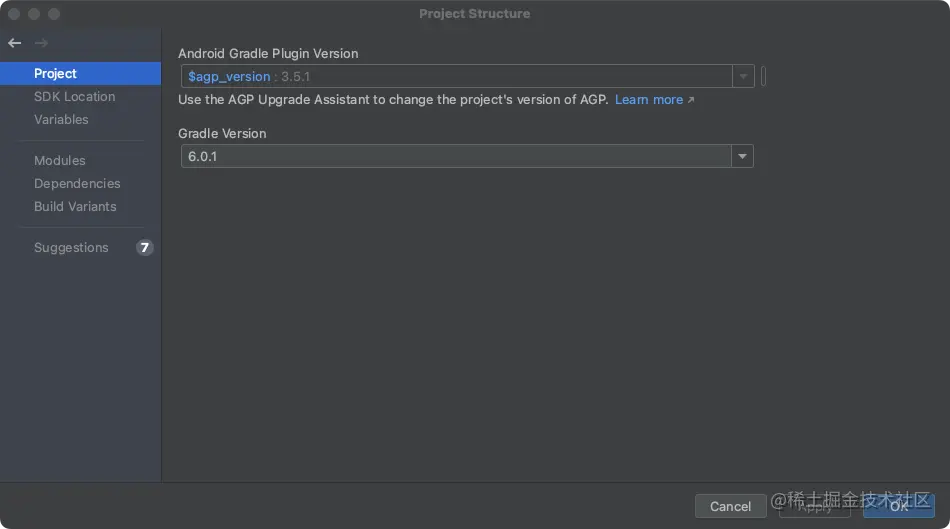Click the Apply button
Image resolution: width=950 pixels, height=529 pixels.
(815, 506)
